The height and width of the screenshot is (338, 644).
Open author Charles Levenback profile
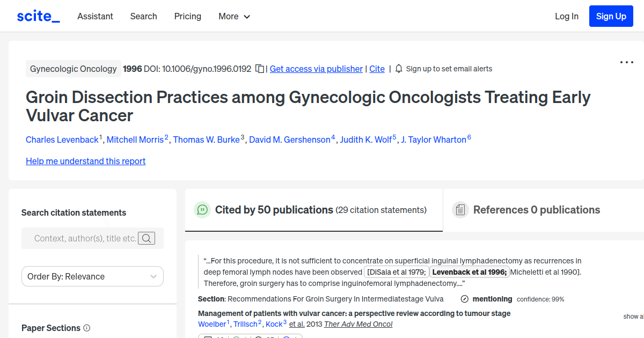(x=62, y=139)
